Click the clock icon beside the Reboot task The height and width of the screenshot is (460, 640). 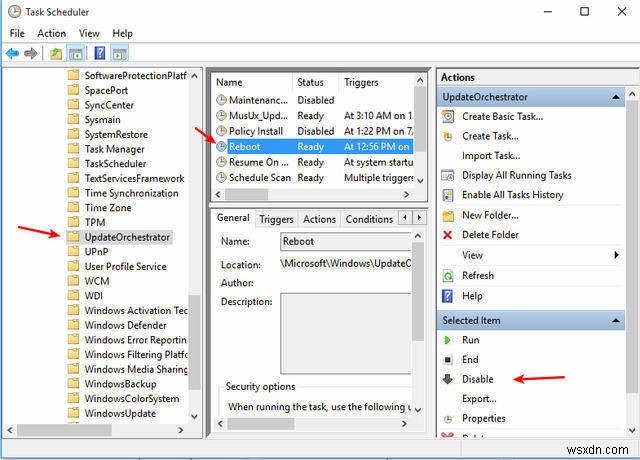(x=221, y=146)
